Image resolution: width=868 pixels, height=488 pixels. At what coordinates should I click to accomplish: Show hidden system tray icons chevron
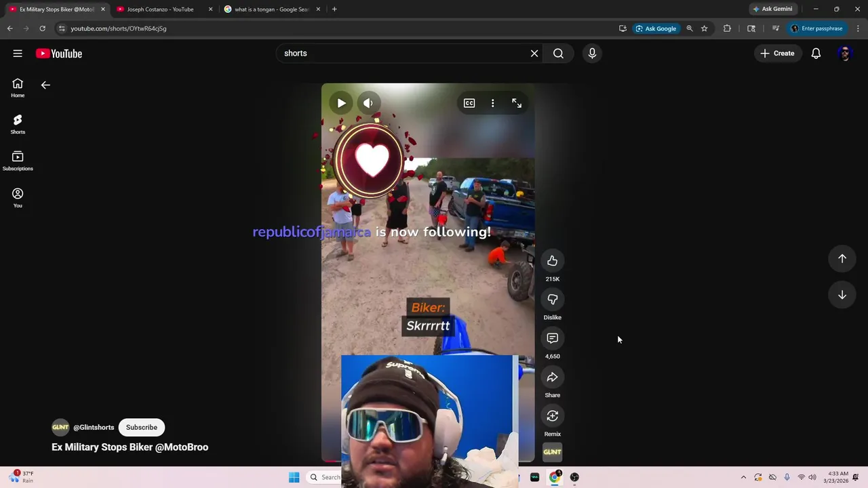coord(743,477)
